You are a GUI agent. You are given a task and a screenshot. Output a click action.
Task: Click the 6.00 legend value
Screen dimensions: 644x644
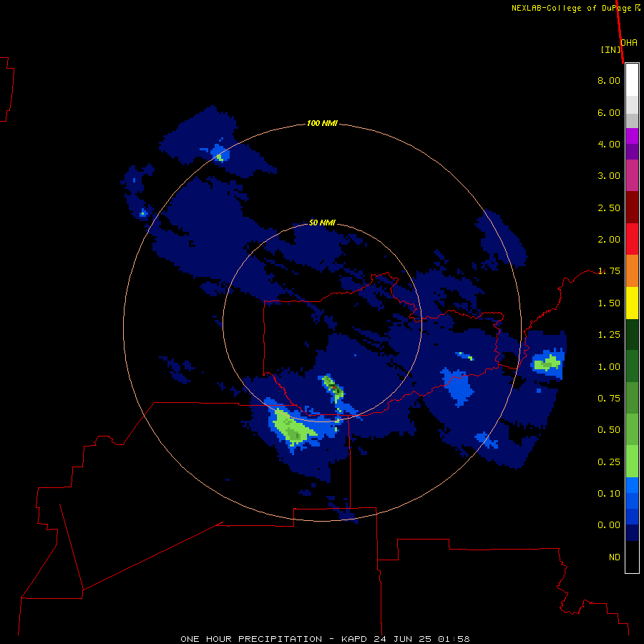[609, 112]
